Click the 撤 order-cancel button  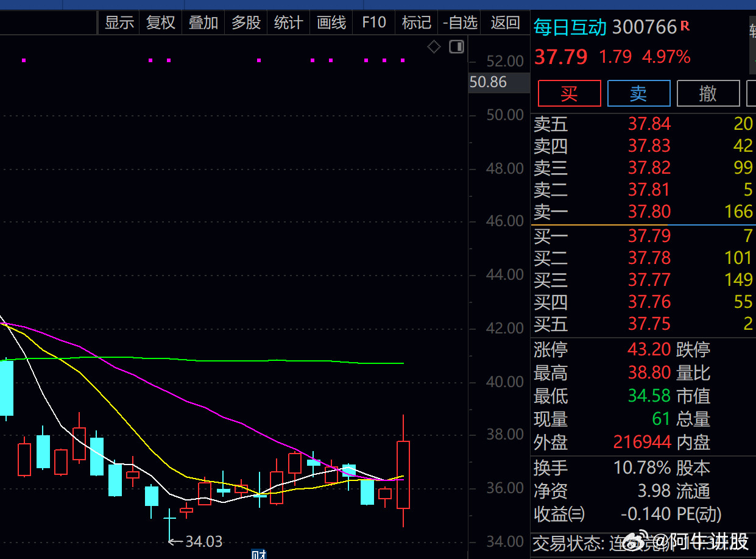(708, 93)
